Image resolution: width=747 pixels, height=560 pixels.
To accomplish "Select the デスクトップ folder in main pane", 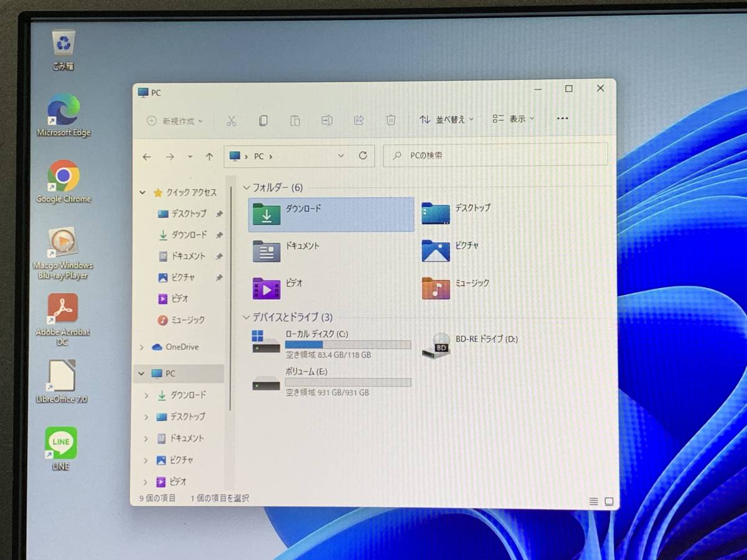I will point(456,213).
